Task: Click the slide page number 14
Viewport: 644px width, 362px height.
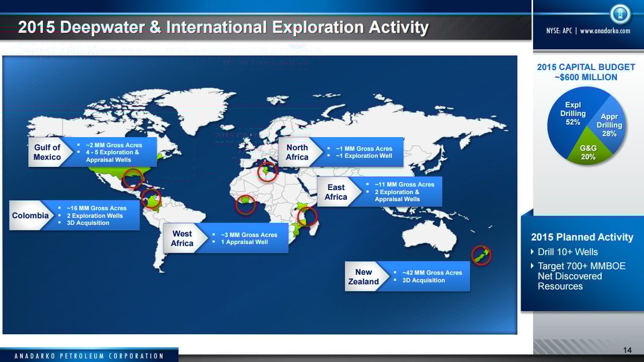Action: [627, 350]
